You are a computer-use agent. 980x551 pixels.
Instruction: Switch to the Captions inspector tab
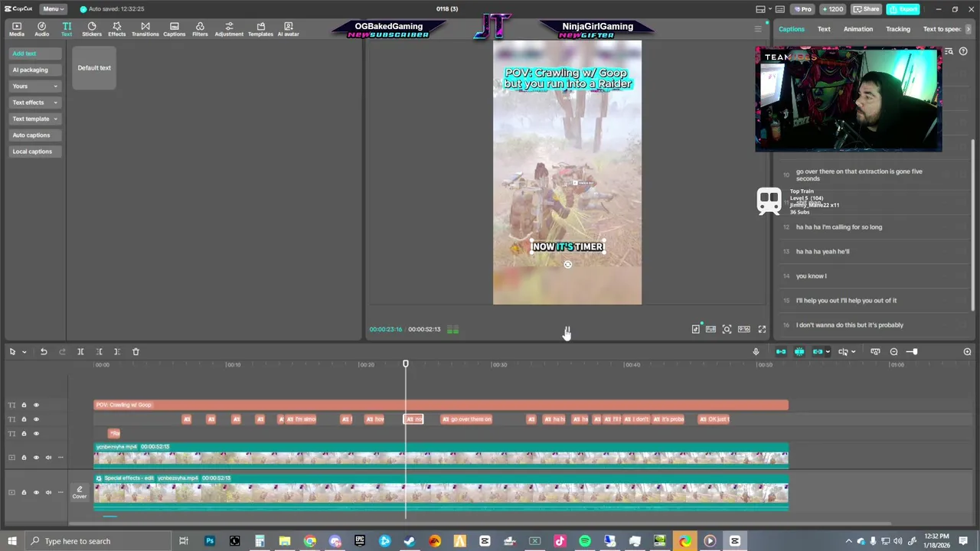792,29
